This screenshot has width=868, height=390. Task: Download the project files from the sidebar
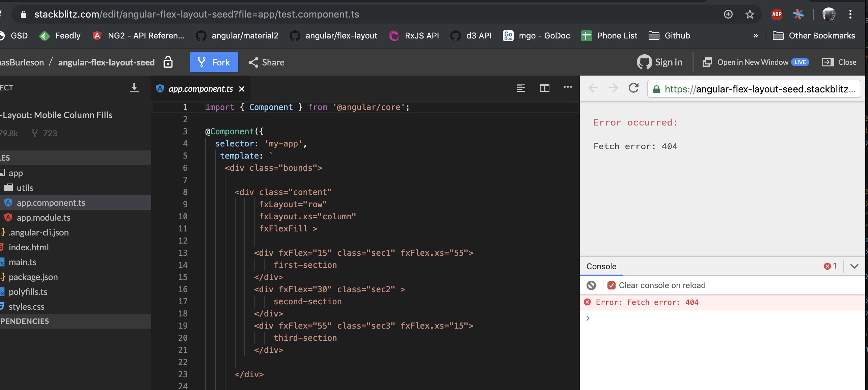pos(134,88)
